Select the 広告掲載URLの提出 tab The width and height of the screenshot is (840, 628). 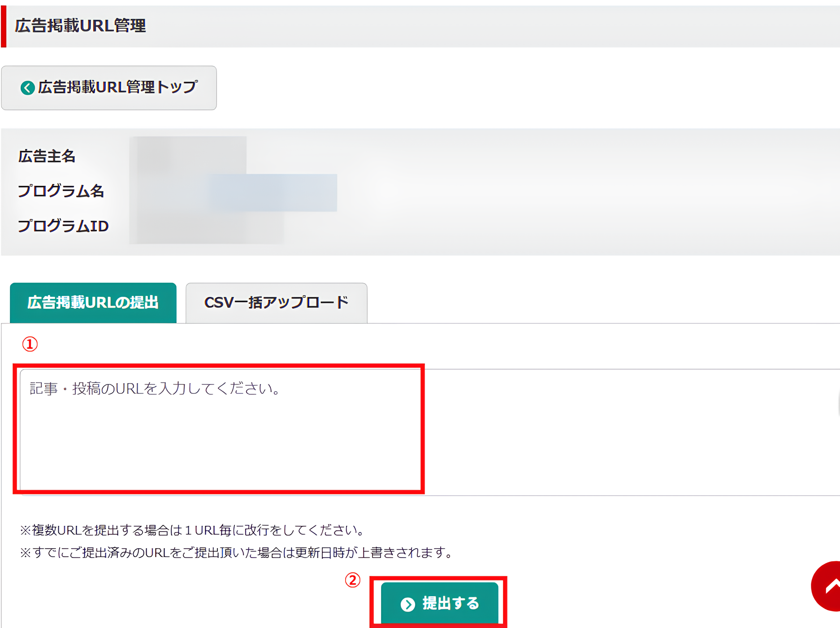(93, 302)
